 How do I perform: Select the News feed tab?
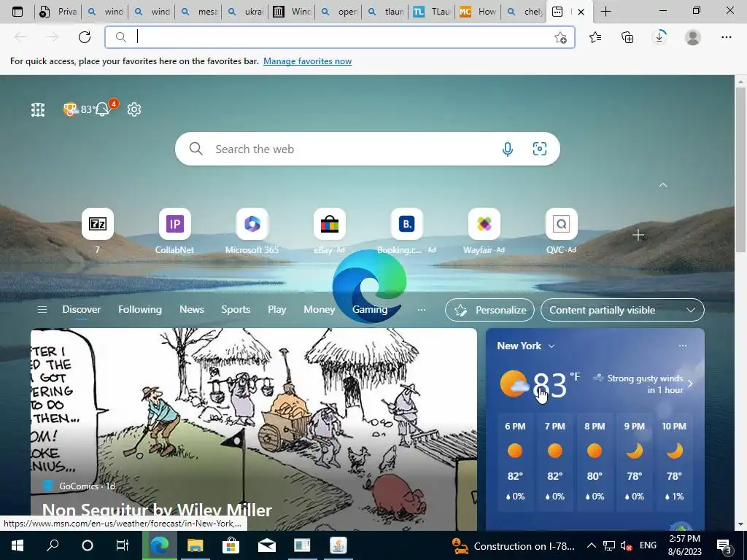192,309
